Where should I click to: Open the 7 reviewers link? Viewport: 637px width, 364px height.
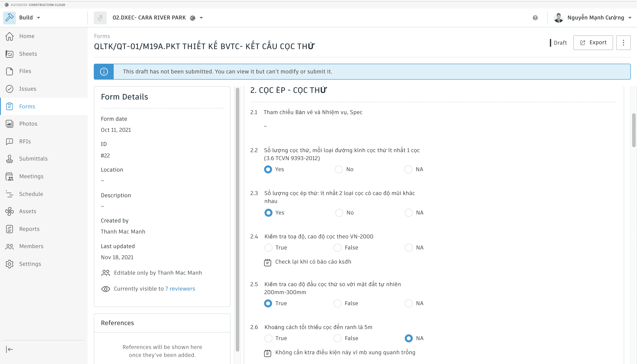[x=180, y=289]
